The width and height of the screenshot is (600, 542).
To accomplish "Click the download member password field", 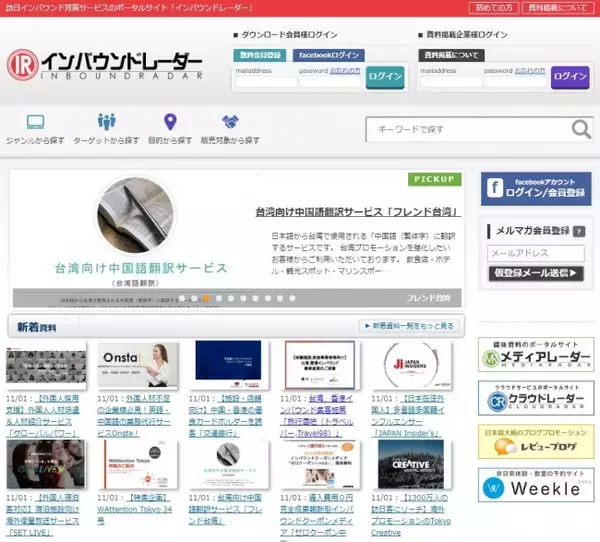I will tap(330, 82).
